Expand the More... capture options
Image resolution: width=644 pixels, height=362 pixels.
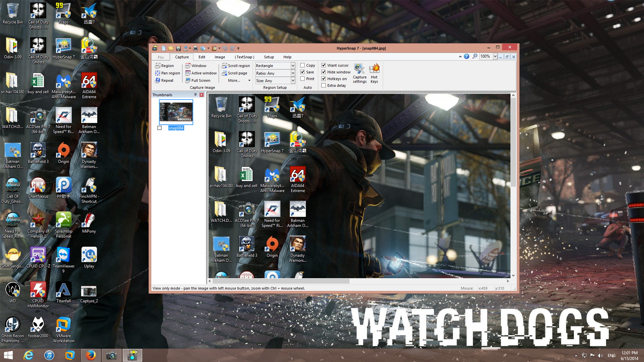(239, 80)
